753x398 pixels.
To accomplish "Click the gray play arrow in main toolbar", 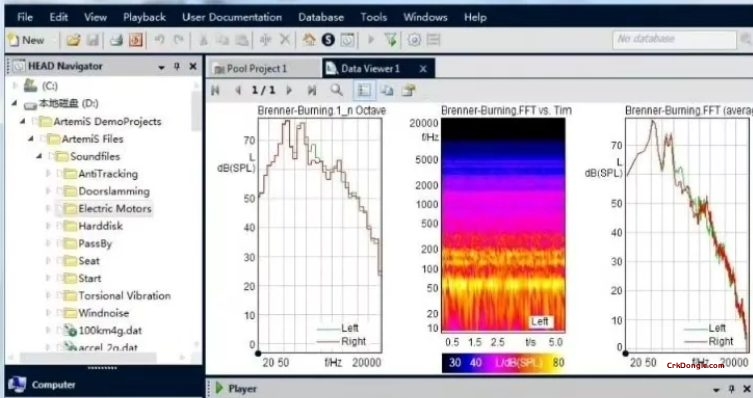I will tap(371, 40).
